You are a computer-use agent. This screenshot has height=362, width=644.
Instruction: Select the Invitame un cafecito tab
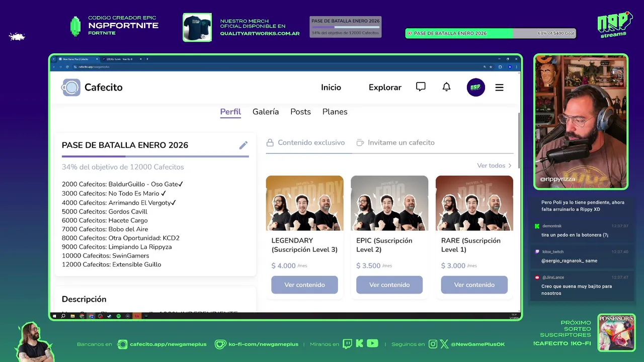pos(395,143)
